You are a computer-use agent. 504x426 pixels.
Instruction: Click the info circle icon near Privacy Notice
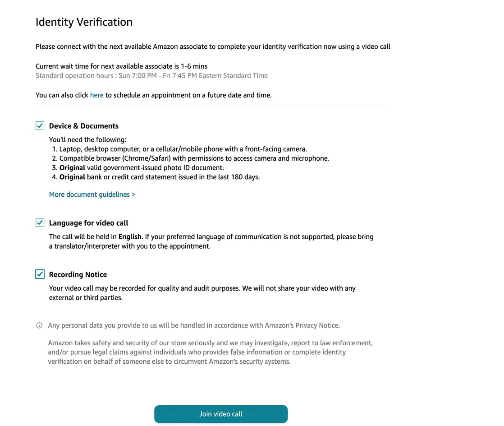[x=39, y=325]
